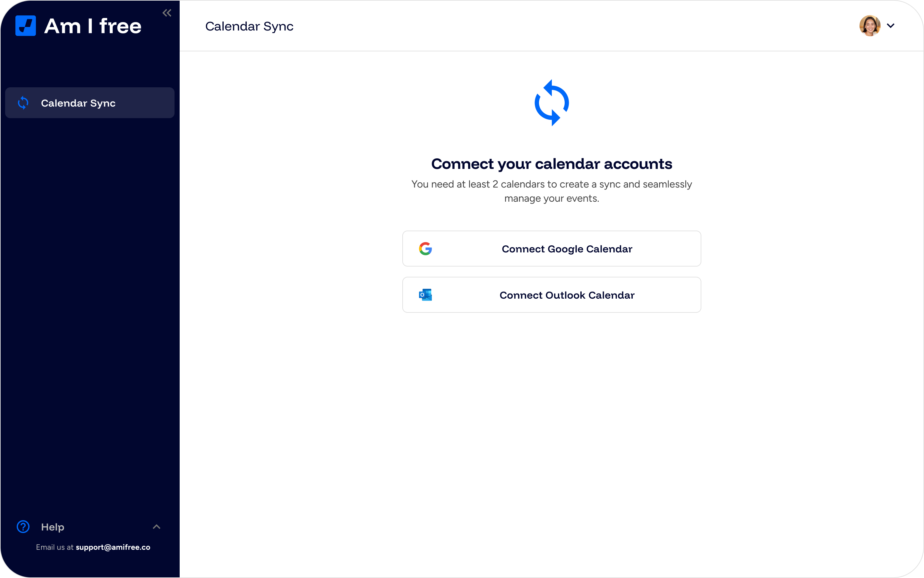Click the large blue sync arrows icon
Image resolution: width=924 pixels, height=578 pixels.
coord(552,102)
